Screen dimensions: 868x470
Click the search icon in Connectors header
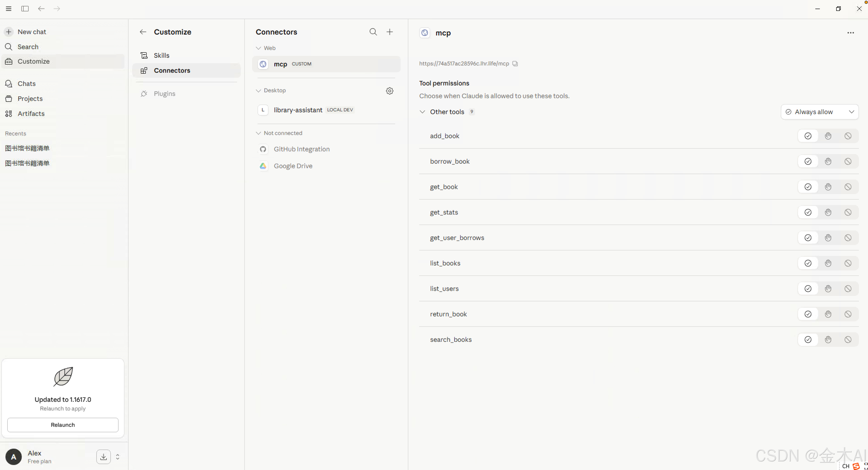click(373, 32)
